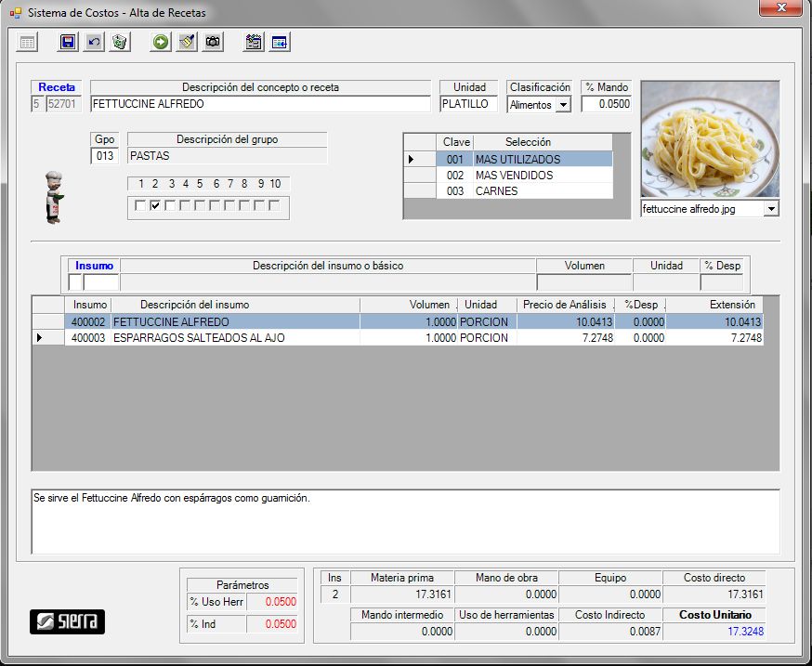This screenshot has width=812, height=666.
Task: Click the % Mando field showing 0.0500
Action: [606, 105]
